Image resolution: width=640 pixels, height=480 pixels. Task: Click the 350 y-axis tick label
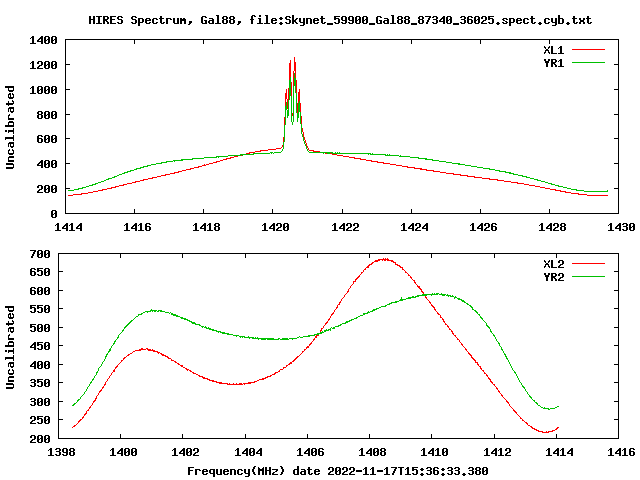40,383
